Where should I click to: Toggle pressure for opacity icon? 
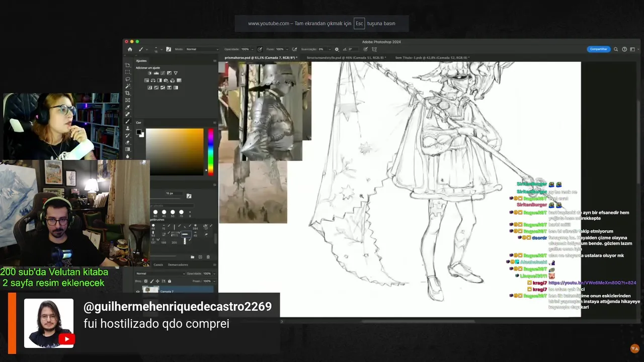pyautogui.click(x=260, y=49)
